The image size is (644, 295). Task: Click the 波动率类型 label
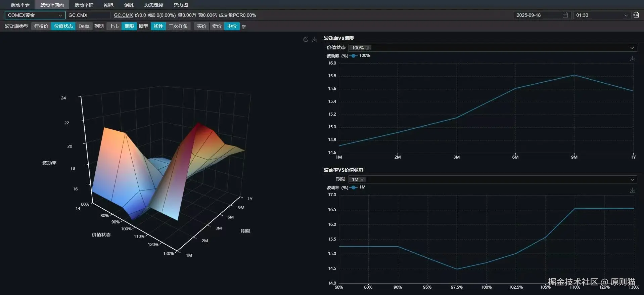click(17, 26)
